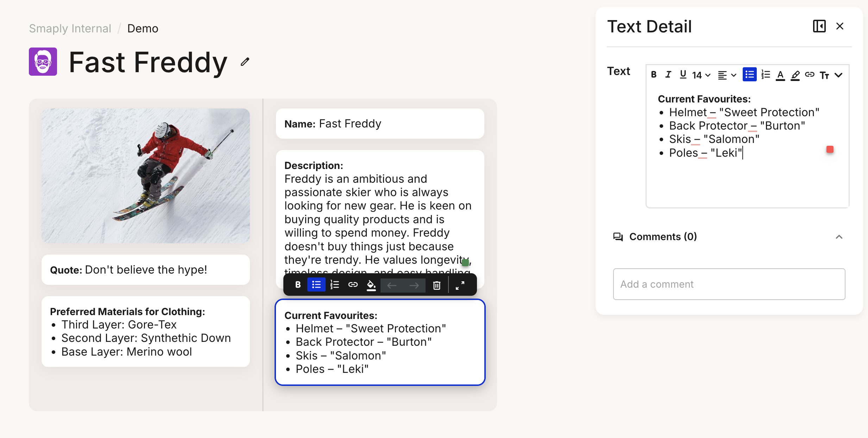Apply underline formatting to the text
The width and height of the screenshot is (868, 438).
[683, 74]
